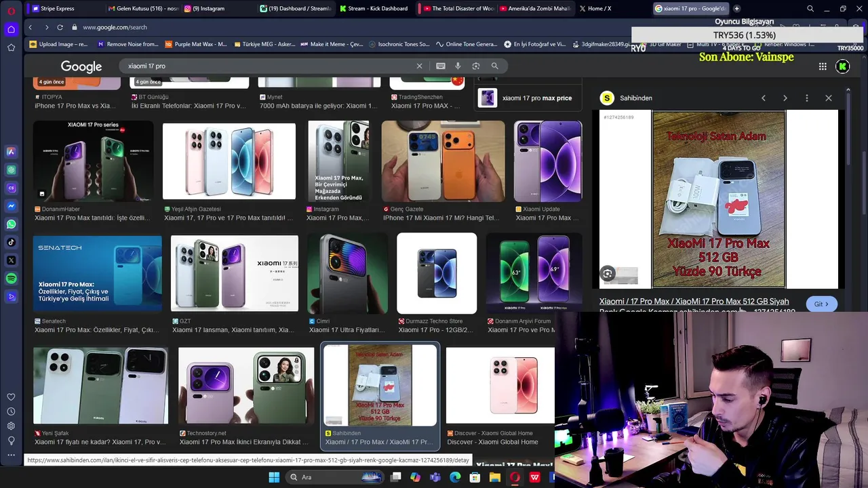
Task: Go forward in browser history
Action: pyautogui.click(x=46, y=27)
